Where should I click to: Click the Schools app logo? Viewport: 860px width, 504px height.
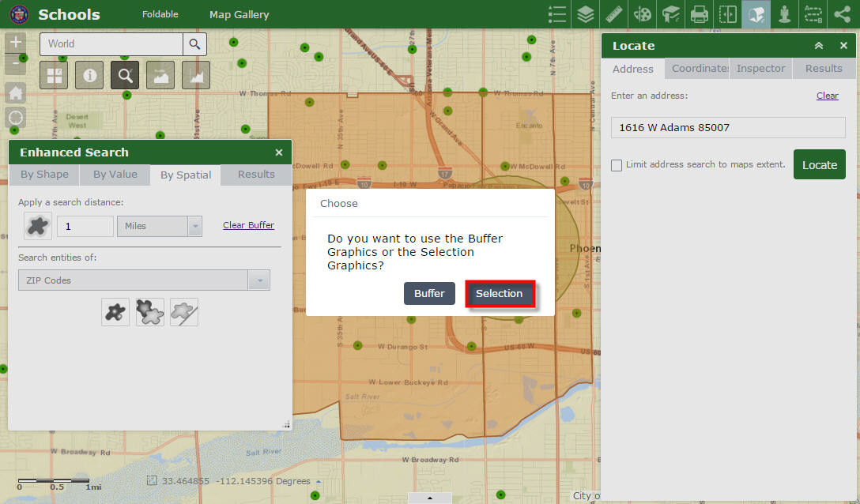[x=20, y=14]
